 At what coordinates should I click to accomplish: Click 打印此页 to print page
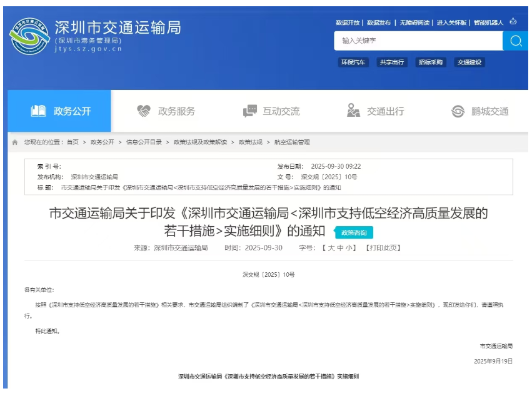click(x=383, y=248)
